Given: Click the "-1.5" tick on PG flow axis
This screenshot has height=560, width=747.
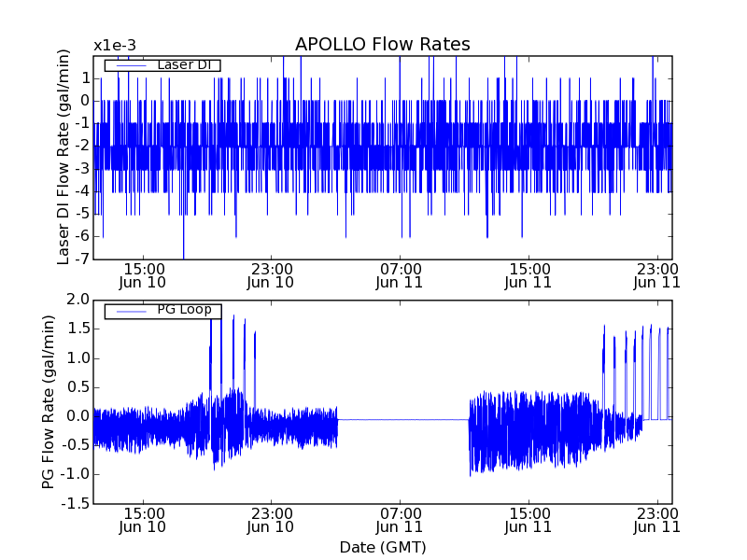Looking at the screenshot, I should coord(76,504).
